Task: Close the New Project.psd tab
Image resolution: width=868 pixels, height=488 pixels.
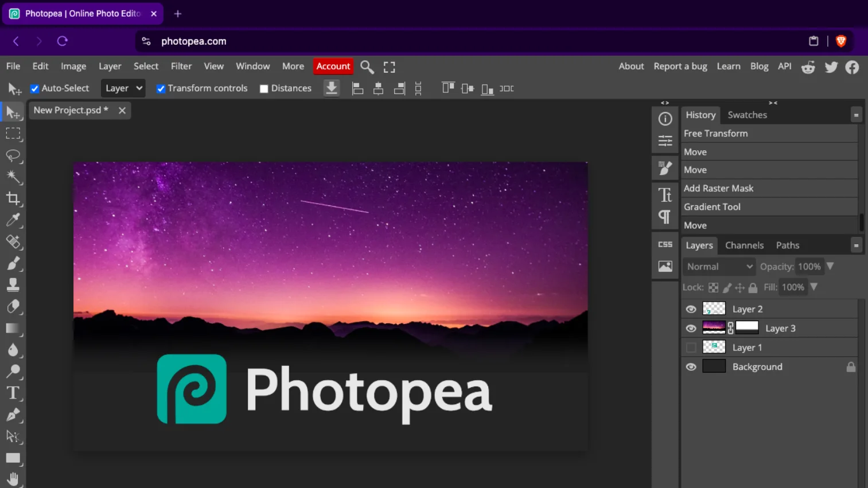Action: click(x=122, y=111)
